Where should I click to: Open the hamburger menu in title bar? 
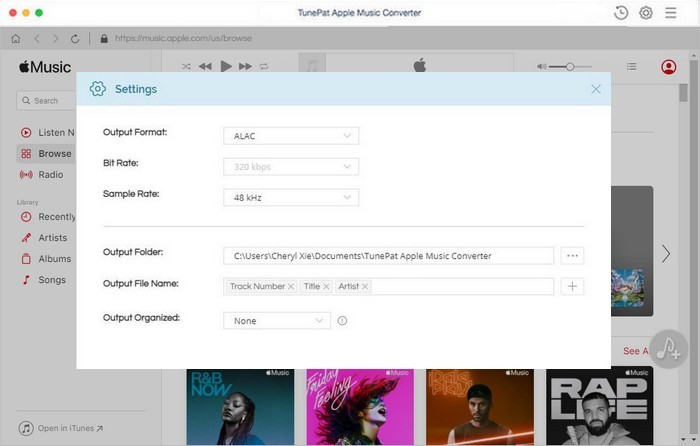pyautogui.click(x=671, y=13)
